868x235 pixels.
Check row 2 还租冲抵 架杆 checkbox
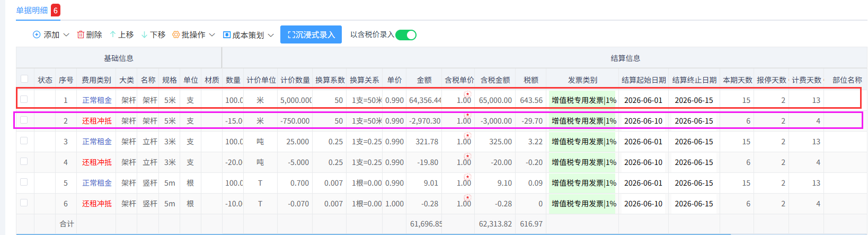tap(24, 120)
